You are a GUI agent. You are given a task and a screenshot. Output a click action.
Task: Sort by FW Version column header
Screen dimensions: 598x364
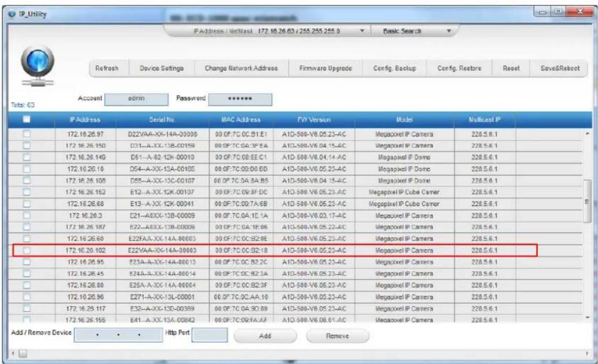[x=314, y=120]
